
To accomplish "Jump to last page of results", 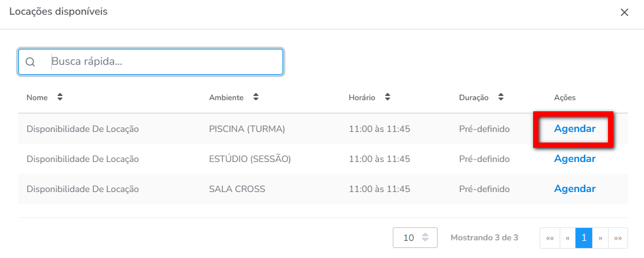I will (618, 238).
